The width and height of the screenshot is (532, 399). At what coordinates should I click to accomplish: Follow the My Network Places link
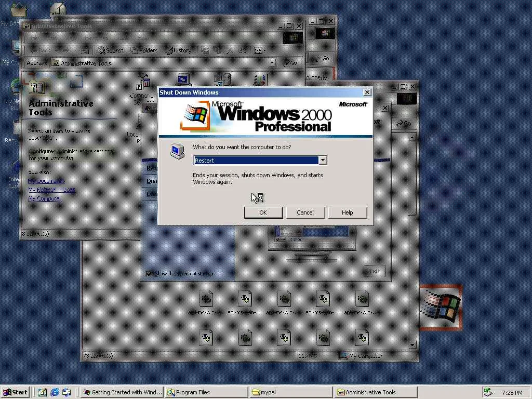pyautogui.click(x=51, y=190)
